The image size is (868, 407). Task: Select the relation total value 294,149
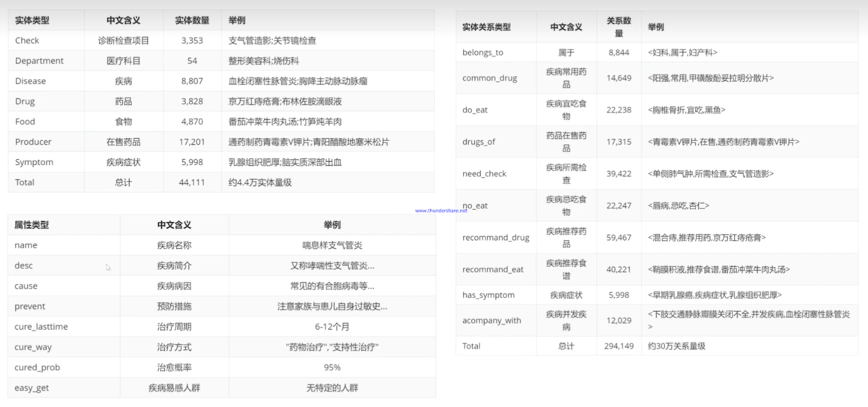(618, 346)
